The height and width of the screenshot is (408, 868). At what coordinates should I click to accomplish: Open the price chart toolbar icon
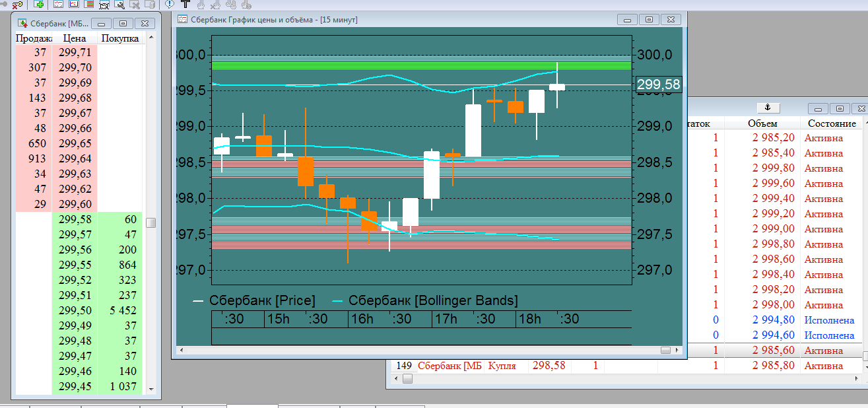pos(58,4)
